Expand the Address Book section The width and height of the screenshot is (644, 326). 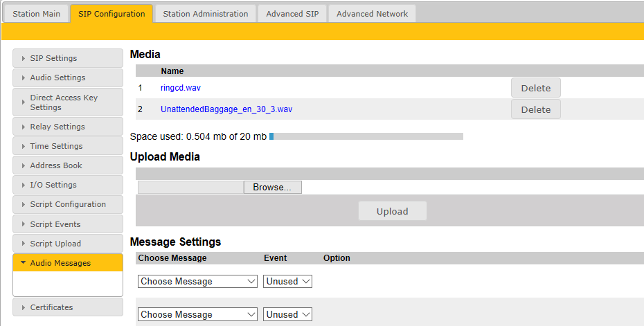tap(68, 165)
